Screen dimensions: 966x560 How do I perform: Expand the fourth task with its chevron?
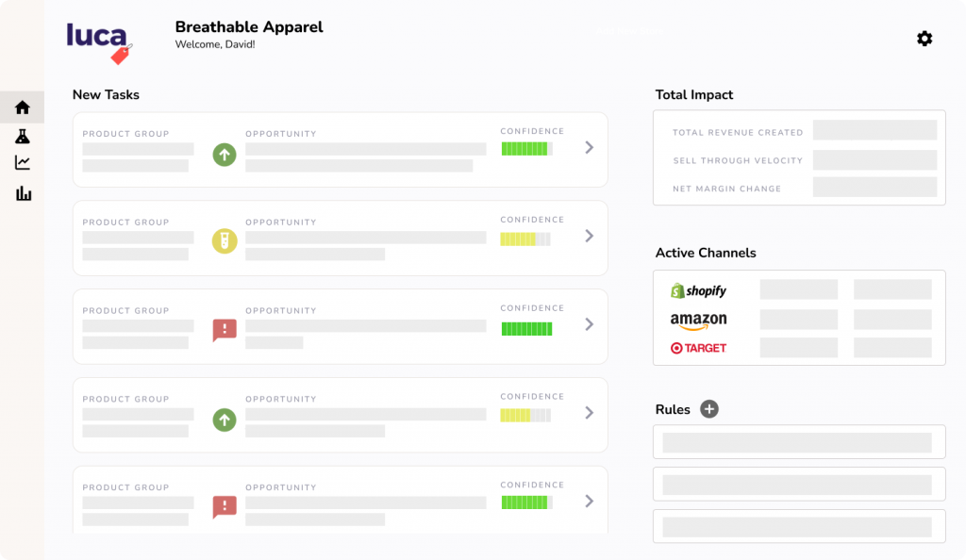(589, 413)
